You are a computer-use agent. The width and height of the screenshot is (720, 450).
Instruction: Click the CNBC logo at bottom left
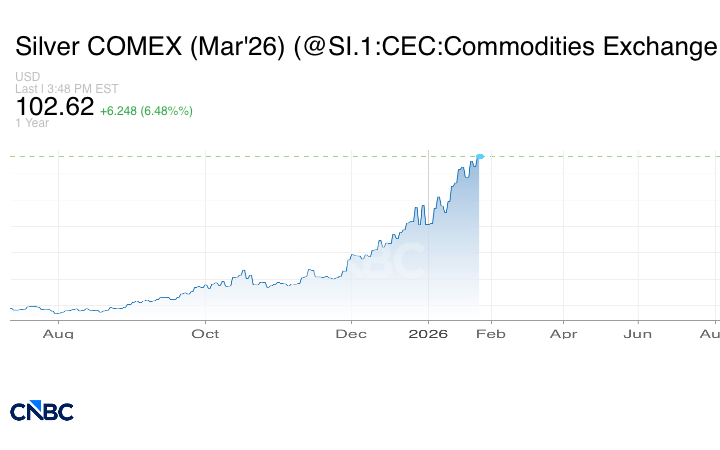click(x=42, y=411)
